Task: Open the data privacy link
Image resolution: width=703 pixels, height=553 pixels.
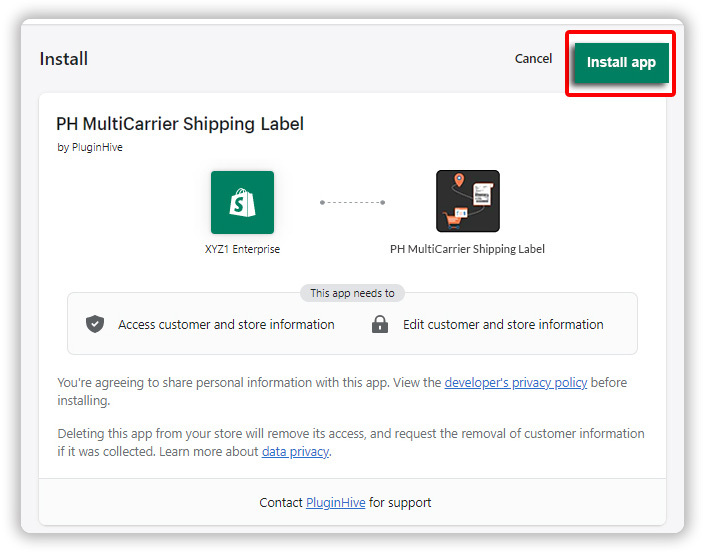Action: (295, 452)
